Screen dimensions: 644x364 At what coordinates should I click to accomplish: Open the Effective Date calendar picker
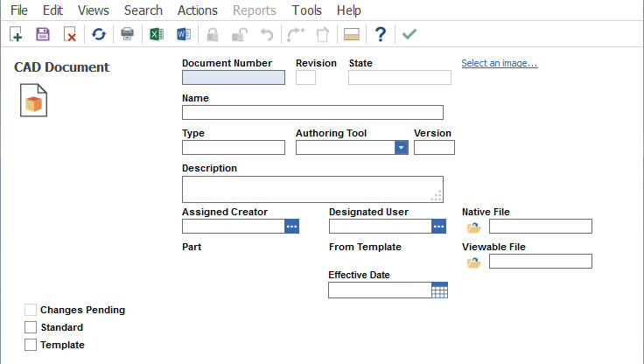tap(439, 290)
